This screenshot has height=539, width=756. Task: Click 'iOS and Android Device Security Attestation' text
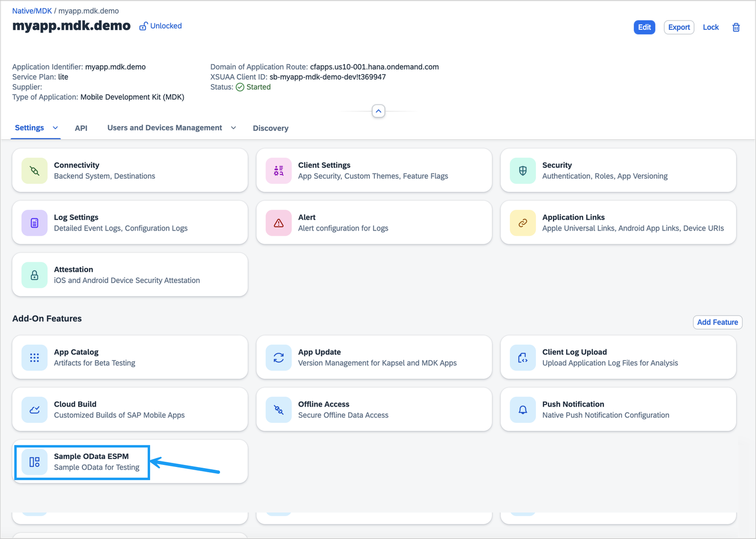(x=127, y=280)
